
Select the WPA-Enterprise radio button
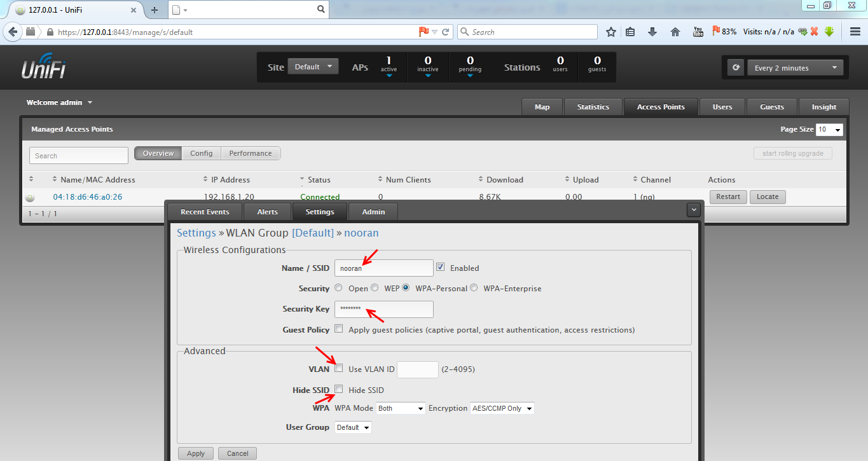473,288
